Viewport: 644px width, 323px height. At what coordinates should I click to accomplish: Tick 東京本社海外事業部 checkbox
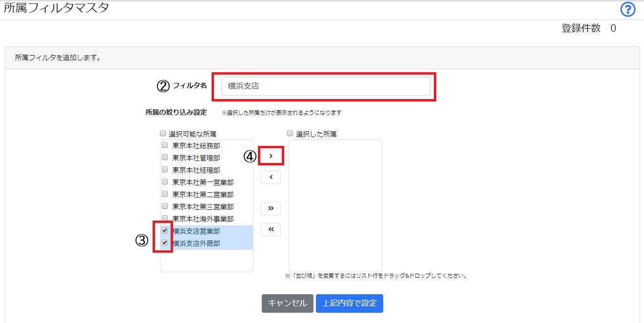pos(165,218)
